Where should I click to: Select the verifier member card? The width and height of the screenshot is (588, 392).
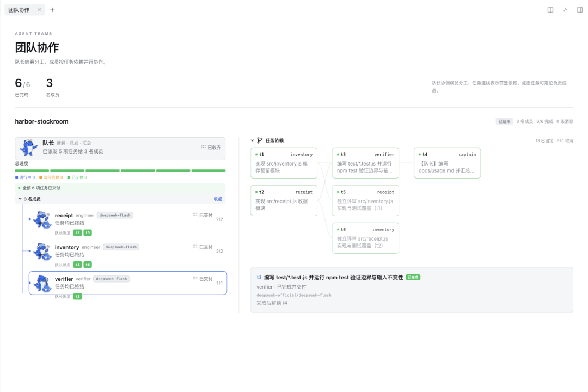[x=128, y=283]
